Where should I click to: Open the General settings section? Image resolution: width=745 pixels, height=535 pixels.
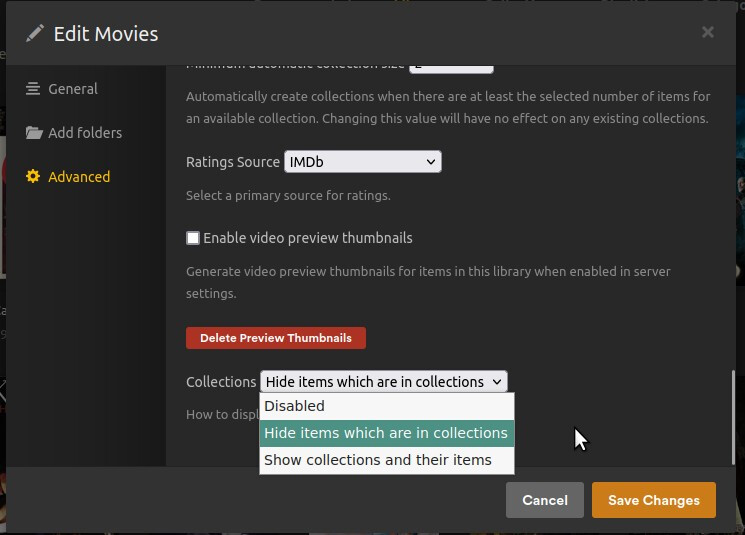point(73,89)
